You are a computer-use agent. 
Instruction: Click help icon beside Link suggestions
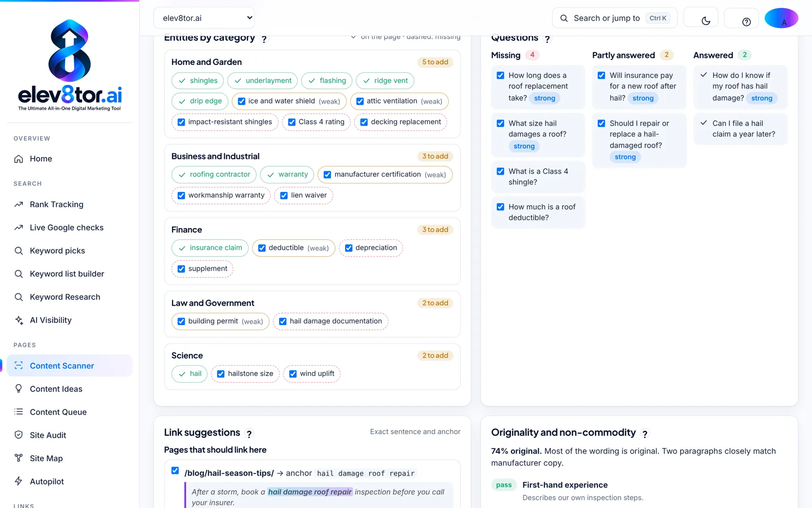249,434
